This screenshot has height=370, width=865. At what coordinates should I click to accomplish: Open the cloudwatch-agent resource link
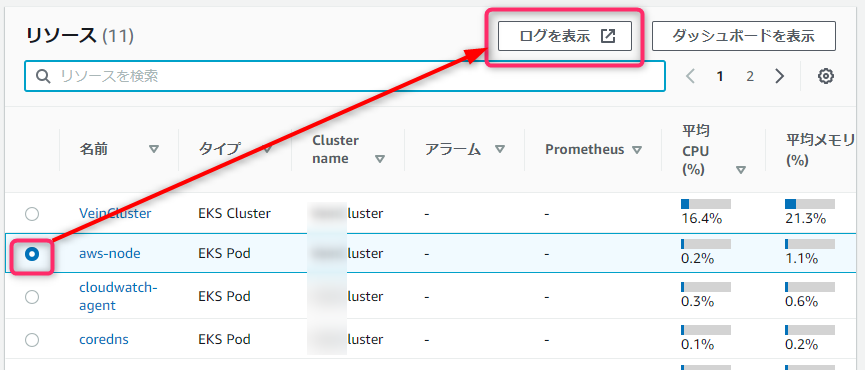tap(119, 296)
